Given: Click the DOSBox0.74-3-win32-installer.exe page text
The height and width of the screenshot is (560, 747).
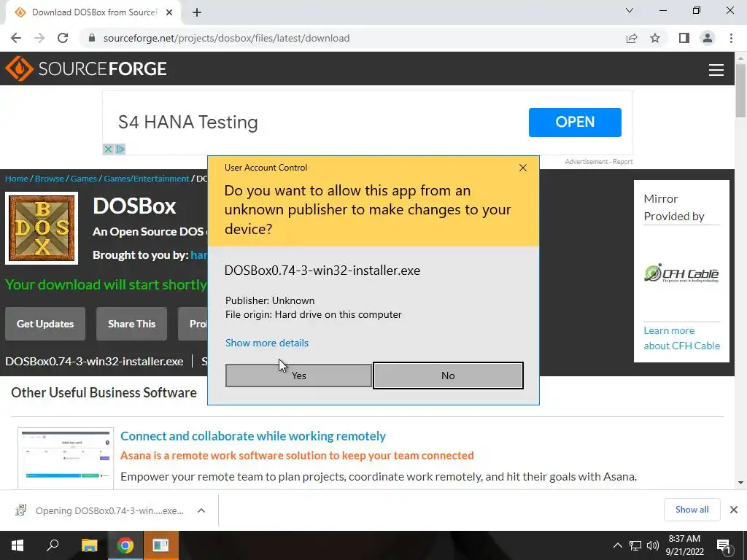Looking at the screenshot, I should pos(94,362).
